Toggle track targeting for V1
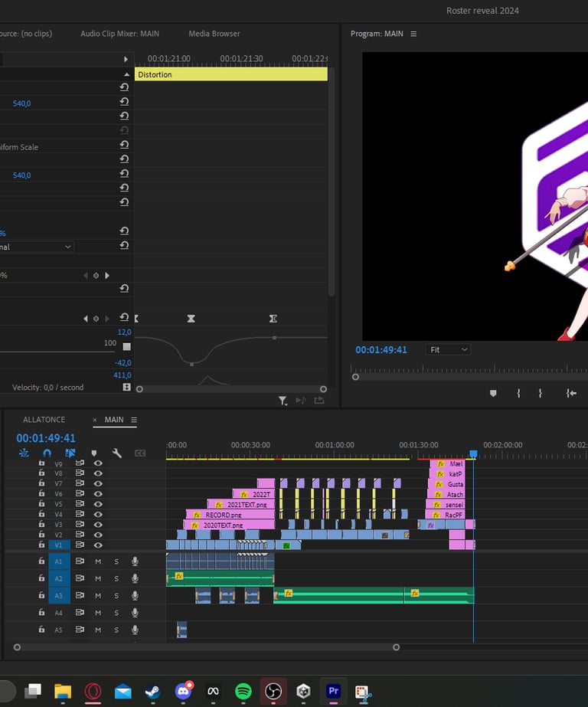Screen dimensions: 588x707 (x=59, y=545)
